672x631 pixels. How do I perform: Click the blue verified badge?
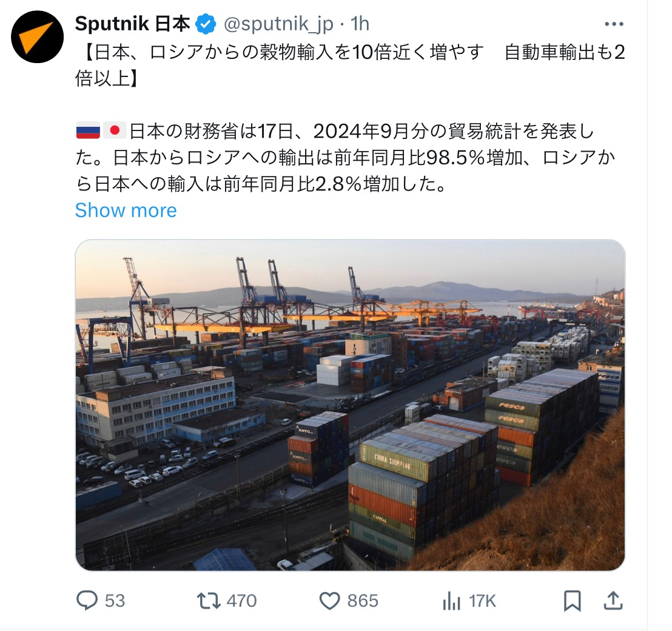[206, 24]
